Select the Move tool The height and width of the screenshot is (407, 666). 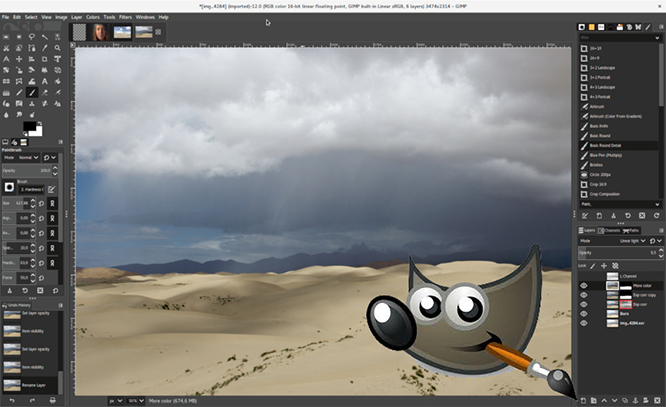(19, 59)
